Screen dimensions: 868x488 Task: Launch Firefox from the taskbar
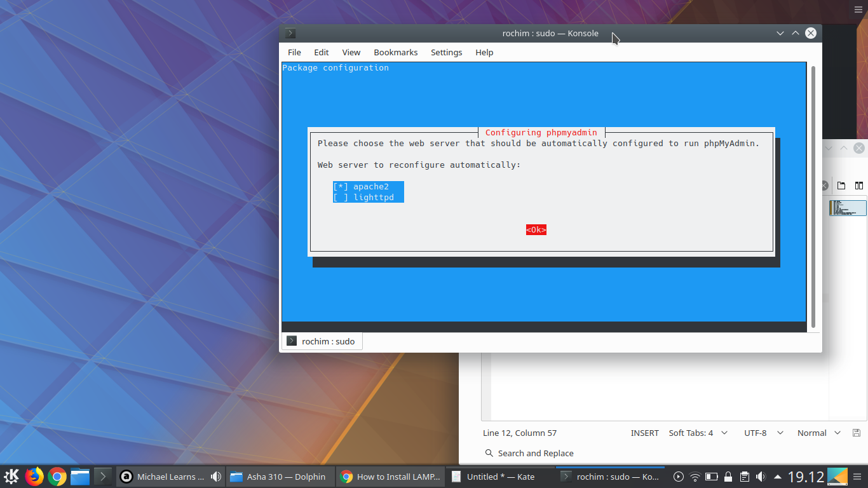click(x=34, y=477)
